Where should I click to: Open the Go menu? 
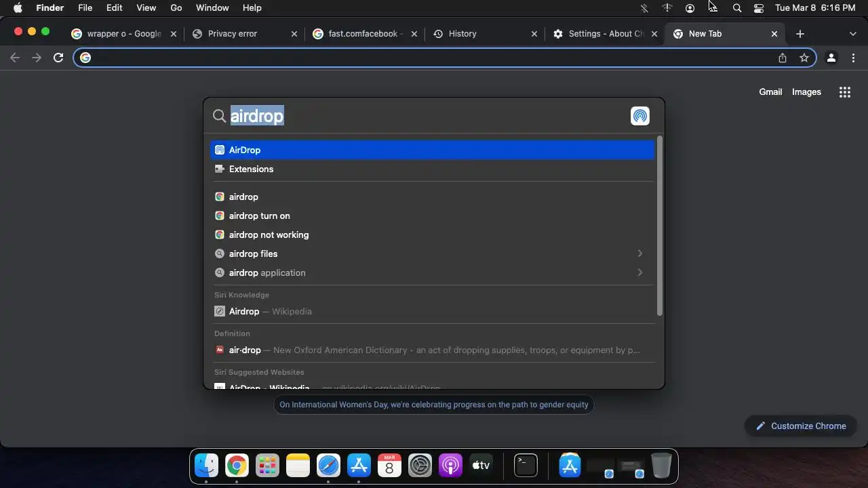click(176, 8)
